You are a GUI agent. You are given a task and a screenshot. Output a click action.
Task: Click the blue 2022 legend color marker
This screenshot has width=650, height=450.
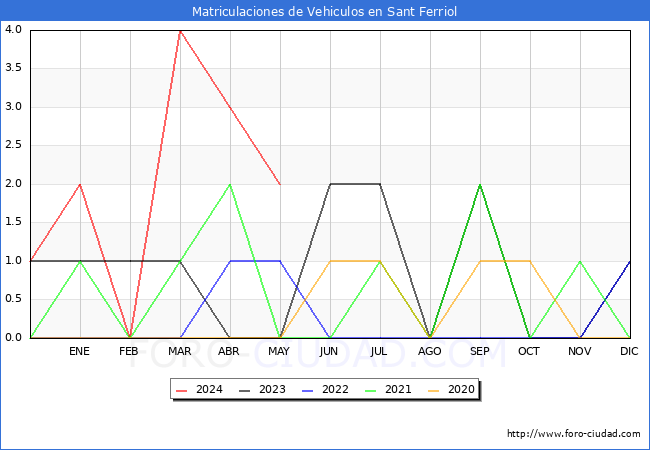(x=308, y=390)
